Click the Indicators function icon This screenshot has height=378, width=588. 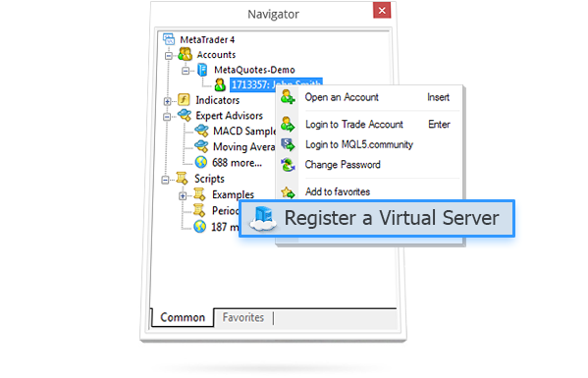(x=184, y=100)
